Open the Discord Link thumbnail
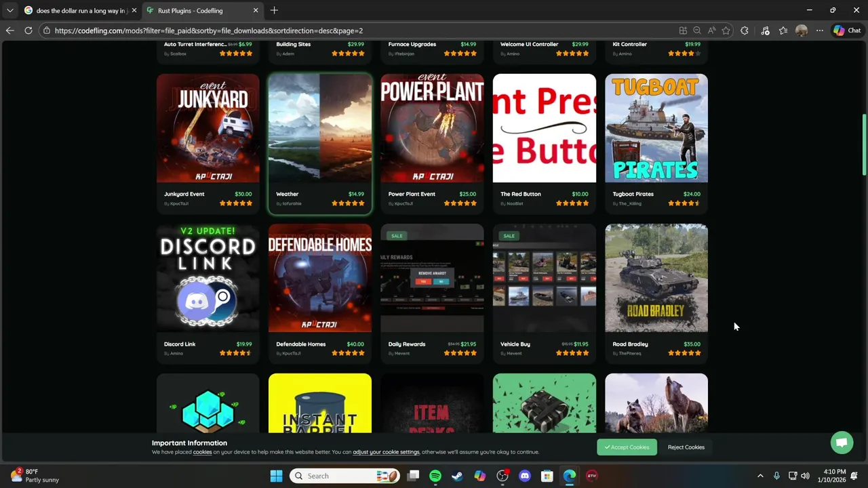This screenshot has width=868, height=488. 208,278
